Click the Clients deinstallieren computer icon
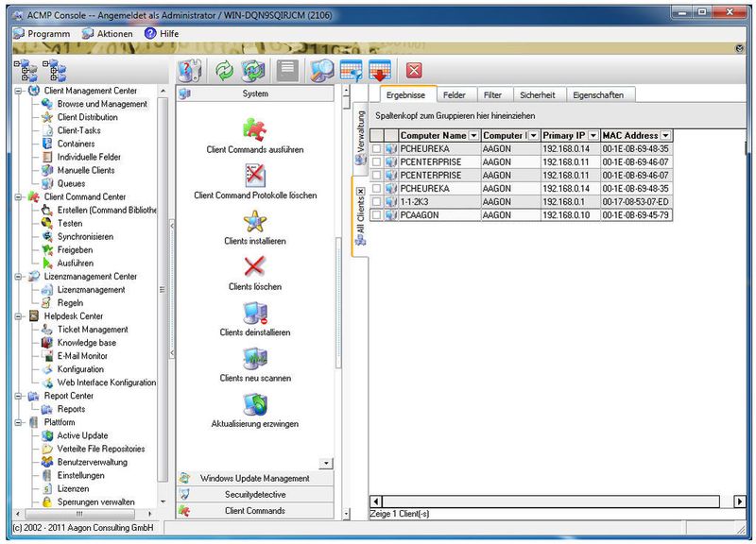756x544 pixels. click(x=254, y=313)
